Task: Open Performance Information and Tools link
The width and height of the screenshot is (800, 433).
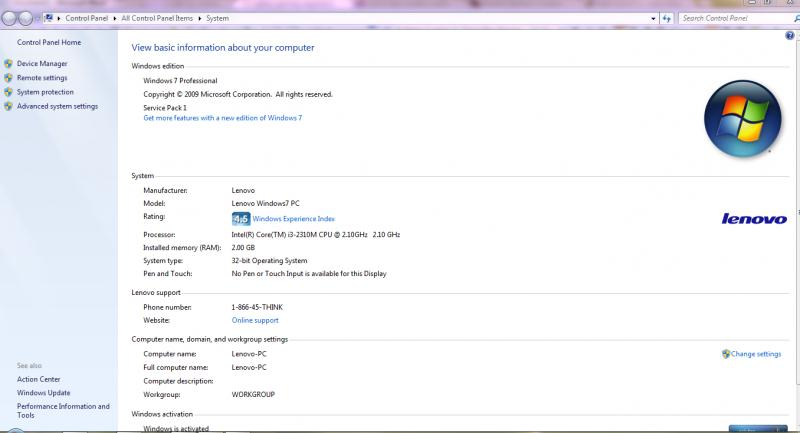Action: tap(63, 411)
